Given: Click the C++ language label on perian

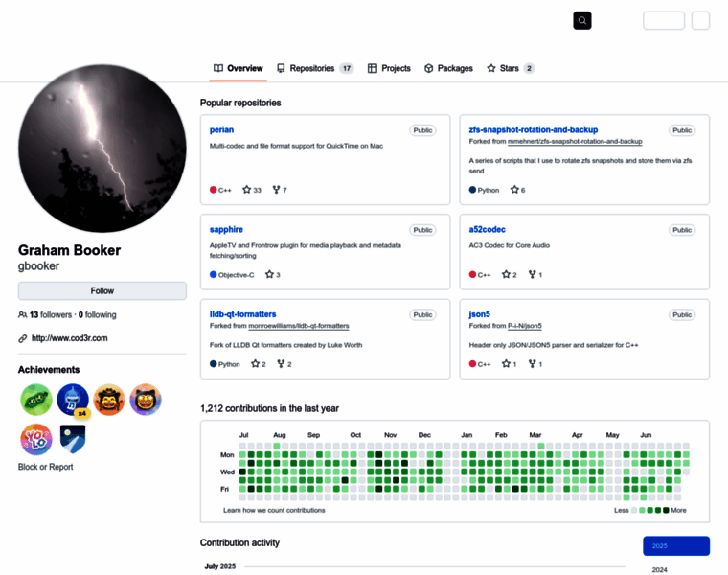Looking at the screenshot, I should 220,190.
